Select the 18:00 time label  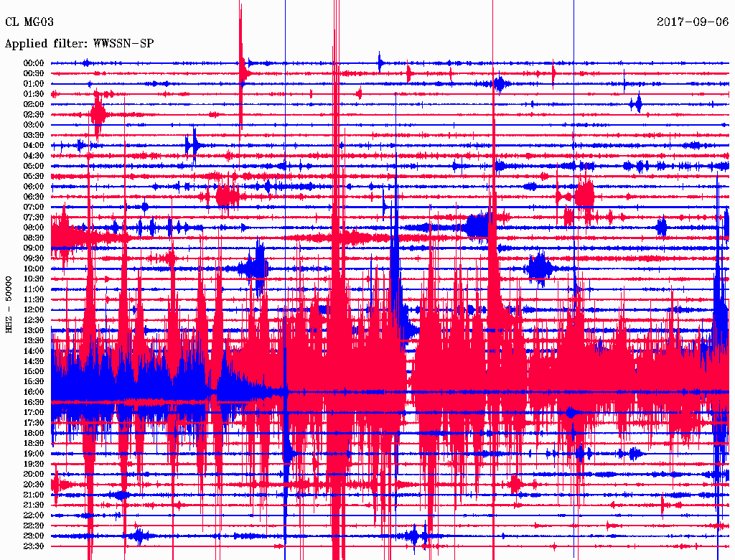coord(34,433)
